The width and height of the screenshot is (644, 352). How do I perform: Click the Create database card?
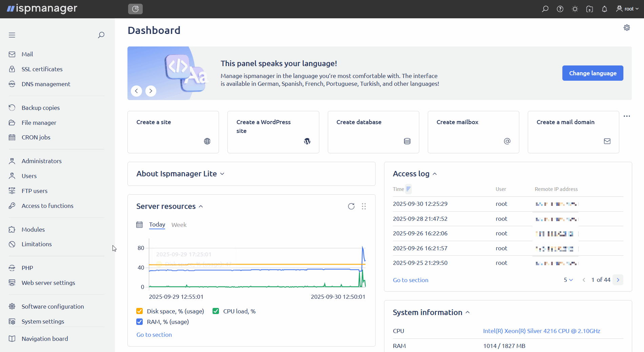coord(373,132)
